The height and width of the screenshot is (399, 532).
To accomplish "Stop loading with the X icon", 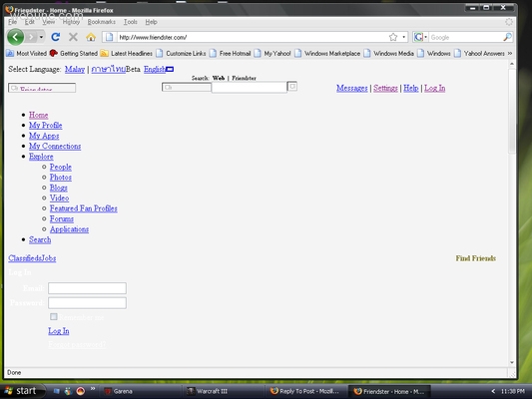I will (x=73, y=37).
